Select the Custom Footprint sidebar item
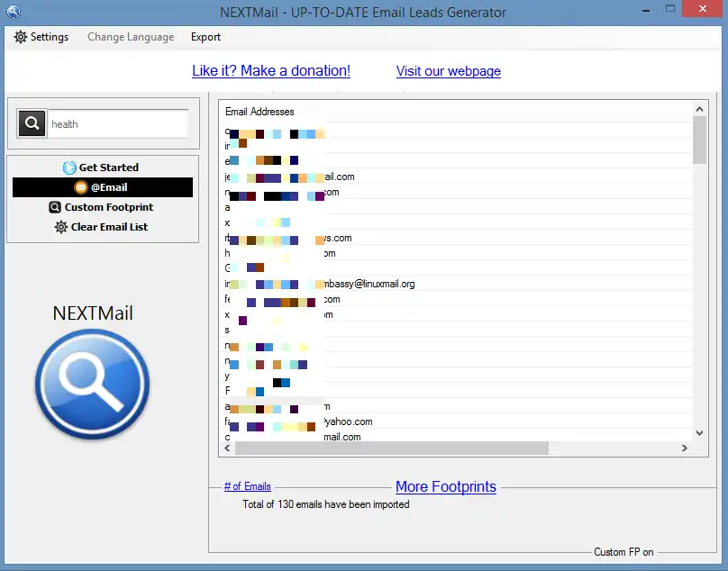728x571 pixels. click(103, 207)
